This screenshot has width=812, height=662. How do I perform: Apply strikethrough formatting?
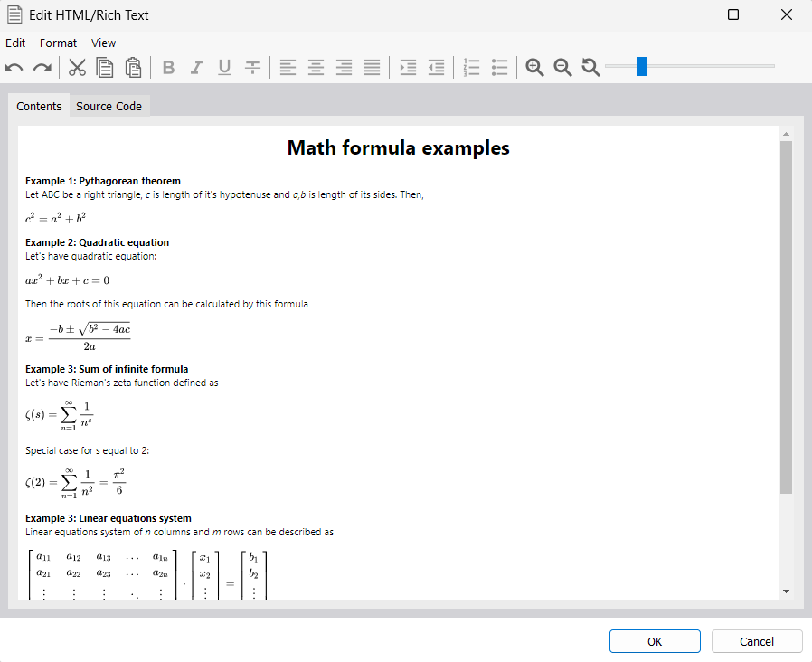tap(252, 66)
